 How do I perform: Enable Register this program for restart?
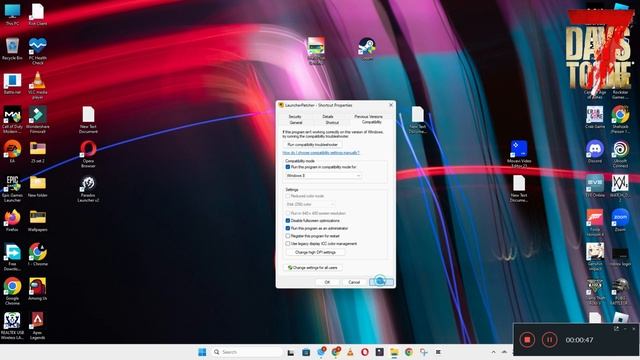(288, 236)
